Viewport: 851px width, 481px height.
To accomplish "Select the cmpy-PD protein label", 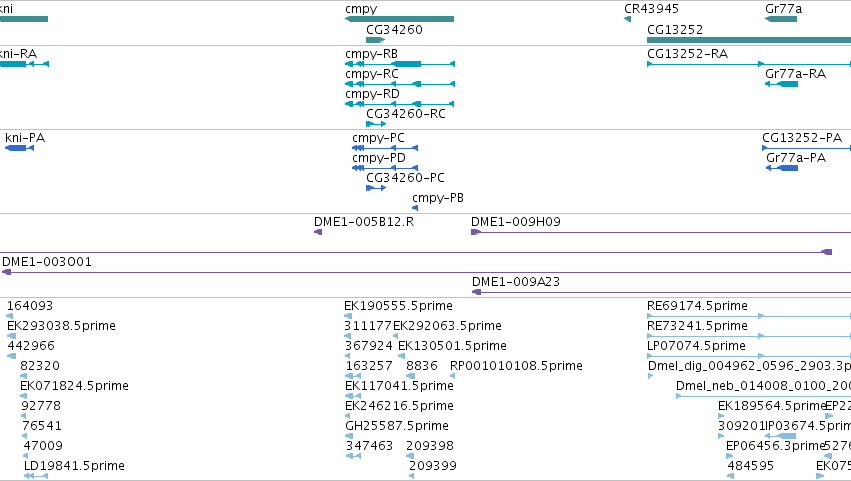I will [379, 158].
